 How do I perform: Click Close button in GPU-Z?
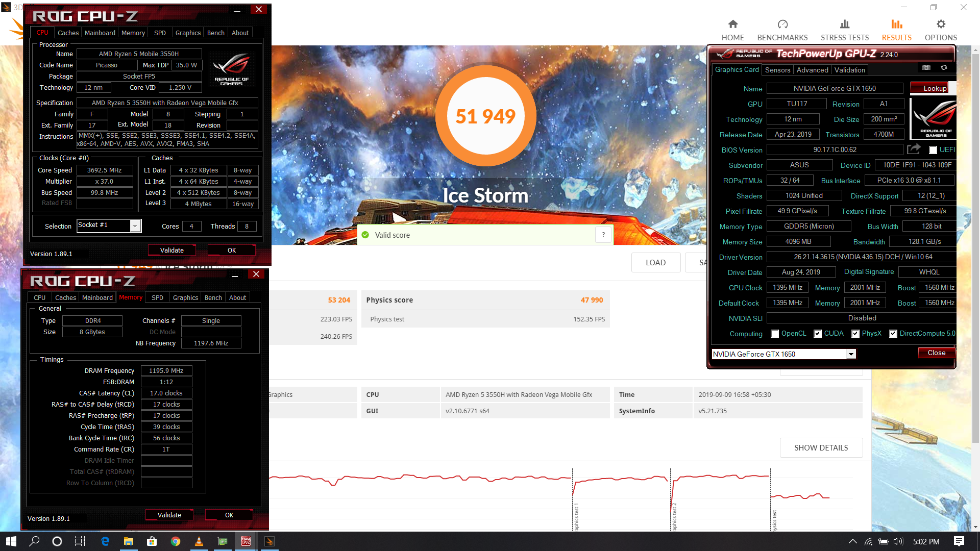point(936,353)
